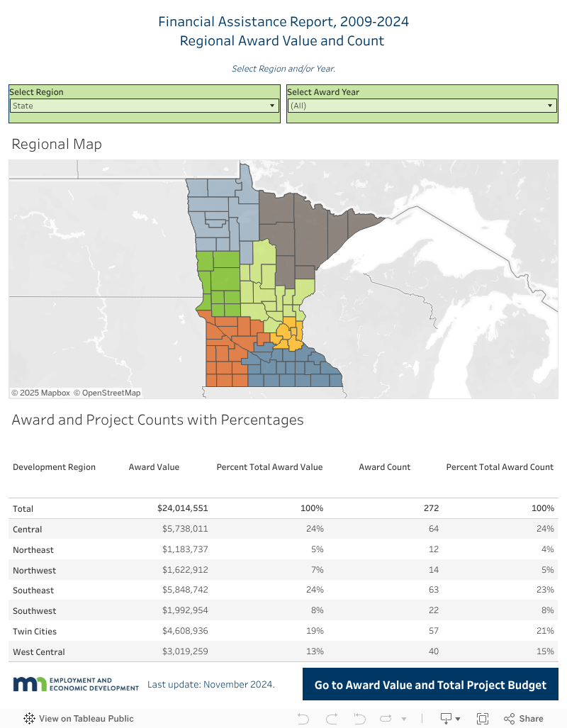
Task: Click Go to Award Value and Total Project Budget
Action: pos(430,685)
